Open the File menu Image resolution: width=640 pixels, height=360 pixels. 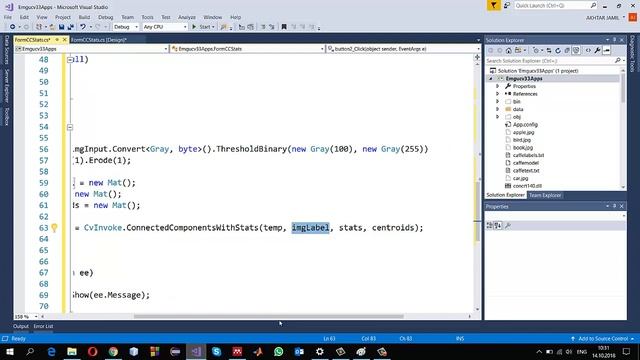click(x=8, y=17)
